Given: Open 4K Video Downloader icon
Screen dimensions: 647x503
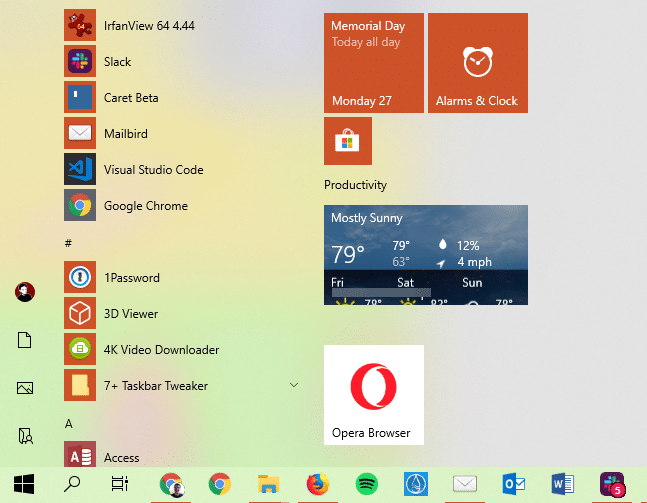Looking at the screenshot, I should point(80,349).
